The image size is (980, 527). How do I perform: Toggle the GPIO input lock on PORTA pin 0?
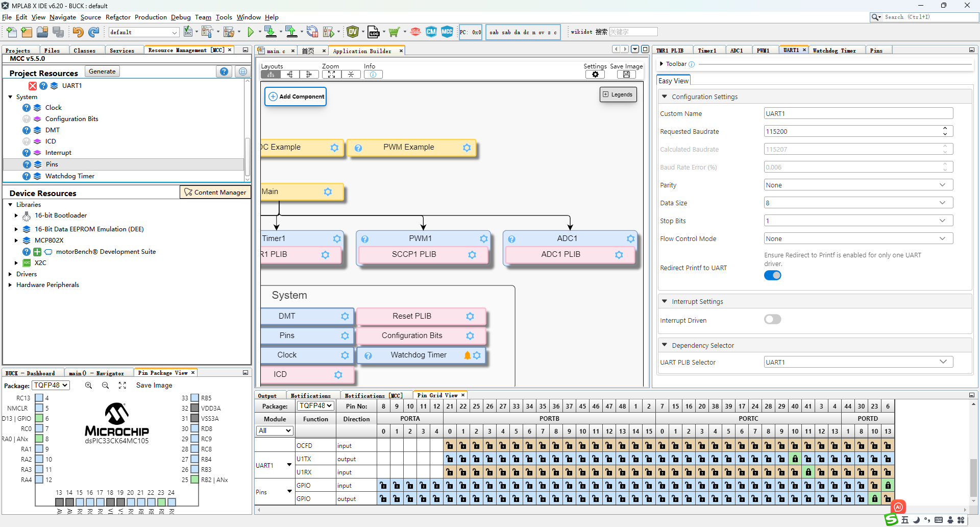(383, 486)
